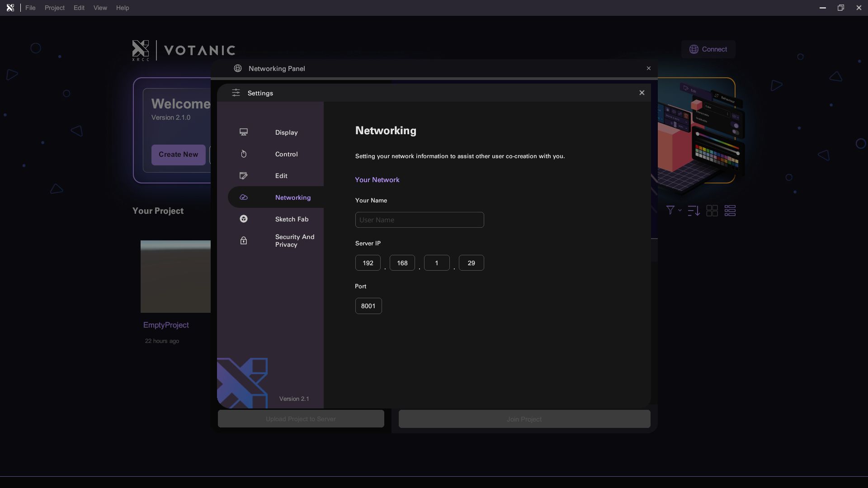
Task: Click the Control mouse icon
Action: [x=243, y=154]
